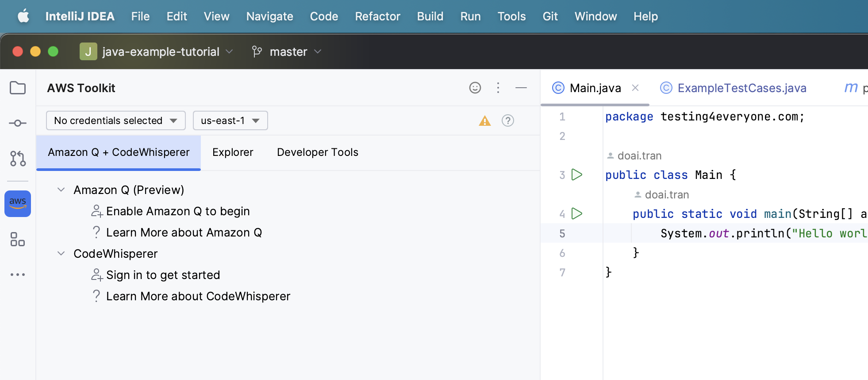
Task: Open the credentials selection dropdown
Action: [x=116, y=120]
